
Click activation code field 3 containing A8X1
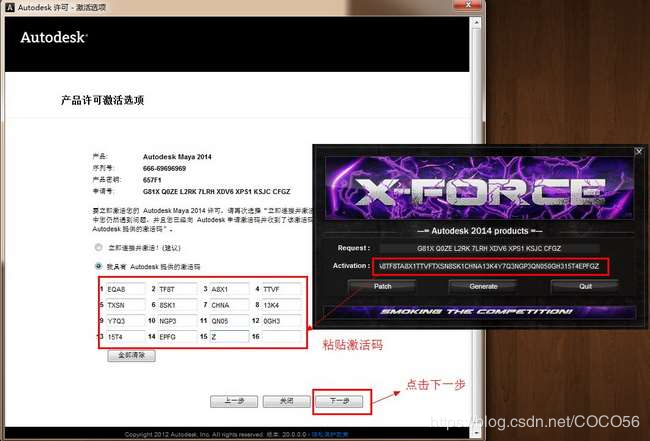[x=229, y=289]
